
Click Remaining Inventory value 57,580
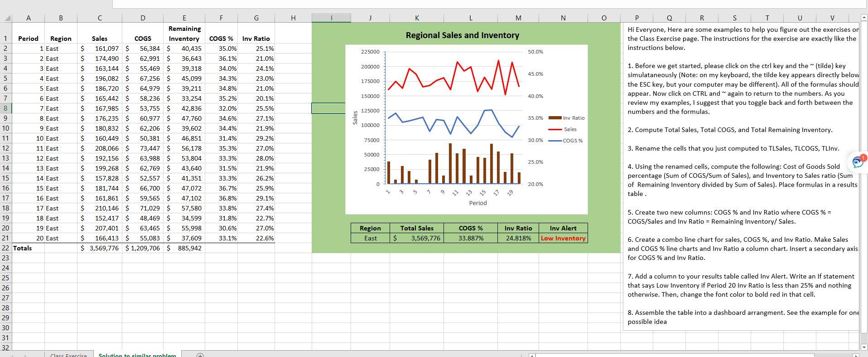tap(184, 208)
